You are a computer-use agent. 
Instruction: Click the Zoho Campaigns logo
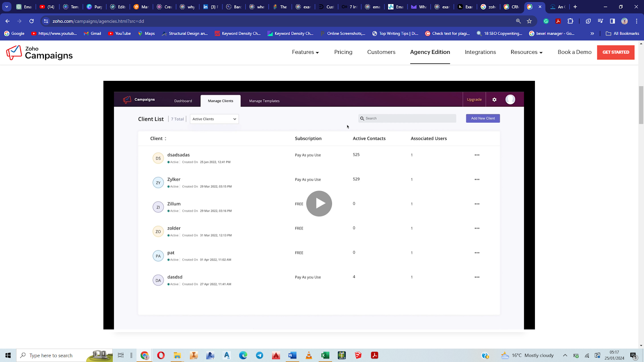[x=39, y=53]
